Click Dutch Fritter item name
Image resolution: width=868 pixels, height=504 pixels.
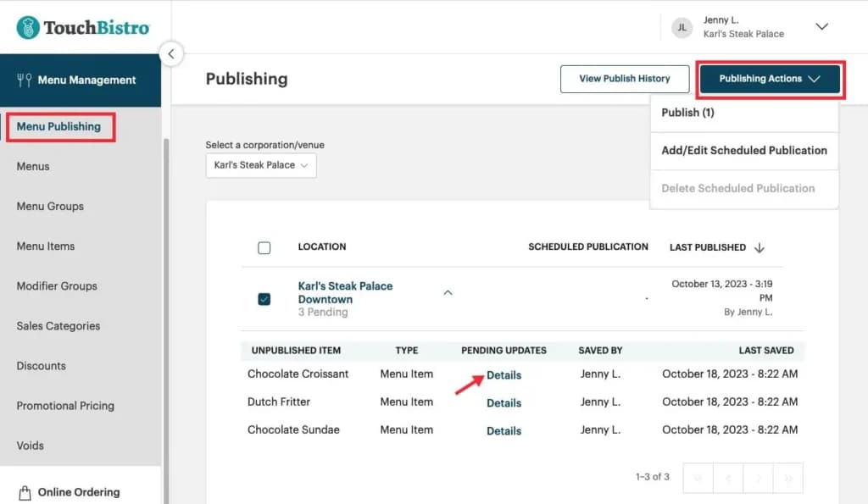[278, 402]
